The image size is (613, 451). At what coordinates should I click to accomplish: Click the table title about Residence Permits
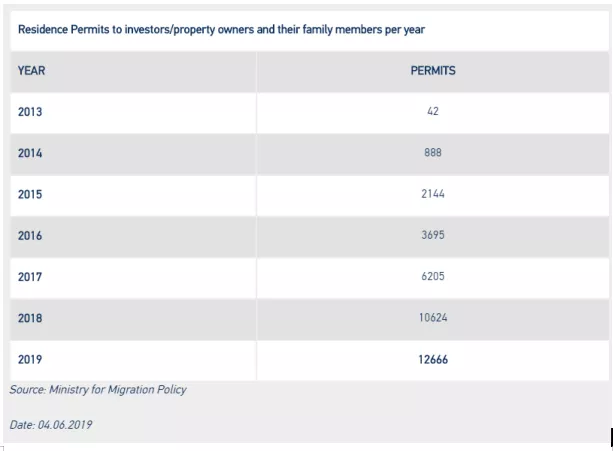pyautogui.click(x=221, y=30)
